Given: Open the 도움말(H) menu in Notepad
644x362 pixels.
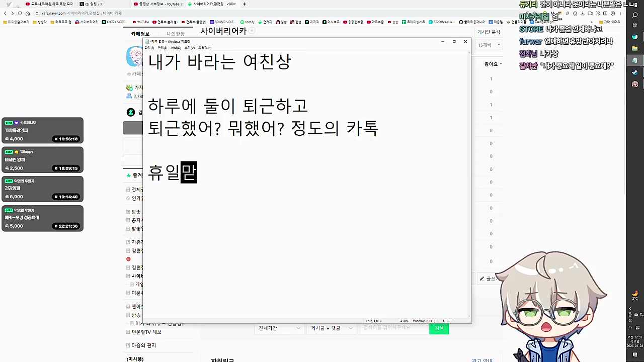Looking at the screenshot, I should [205, 48].
